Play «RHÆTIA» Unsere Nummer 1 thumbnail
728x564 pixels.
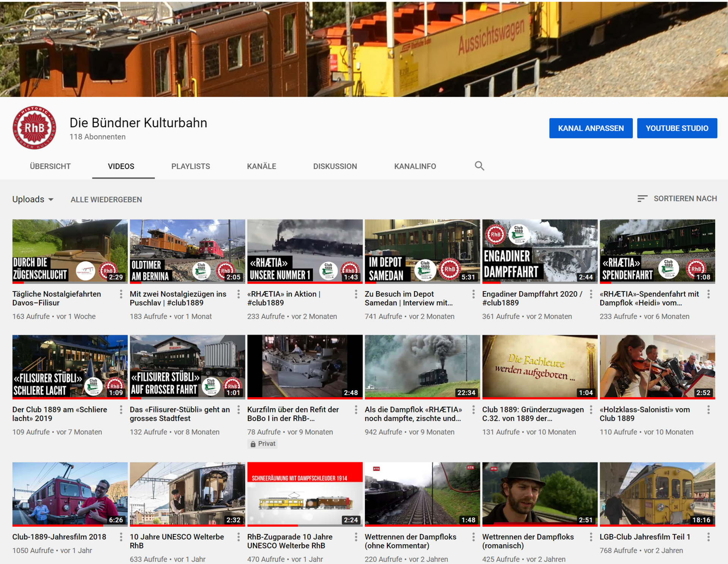pos(305,251)
